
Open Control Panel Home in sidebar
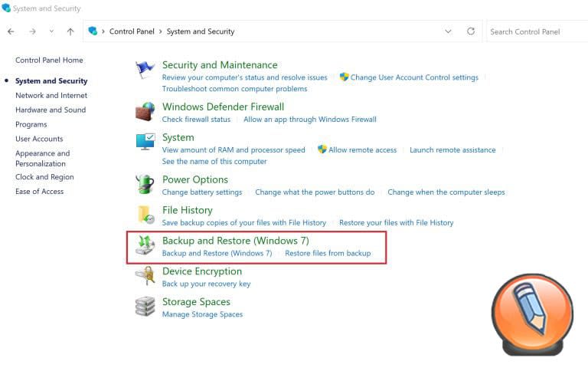click(x=49, y=60)
